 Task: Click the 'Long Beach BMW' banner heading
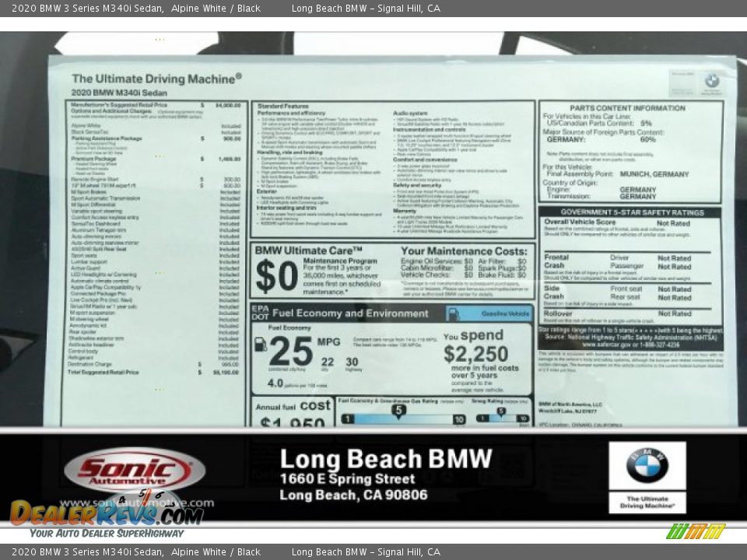(x=386, y=459)
